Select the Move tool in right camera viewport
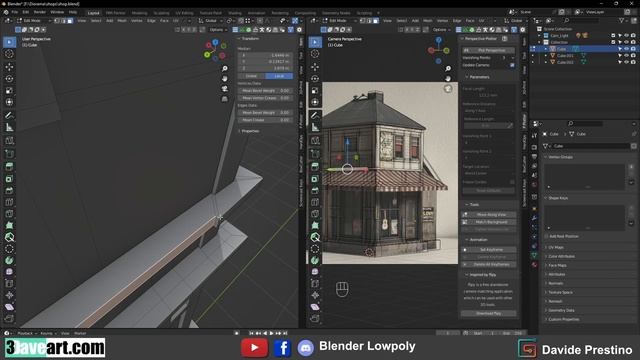 (x=315, y=67)
